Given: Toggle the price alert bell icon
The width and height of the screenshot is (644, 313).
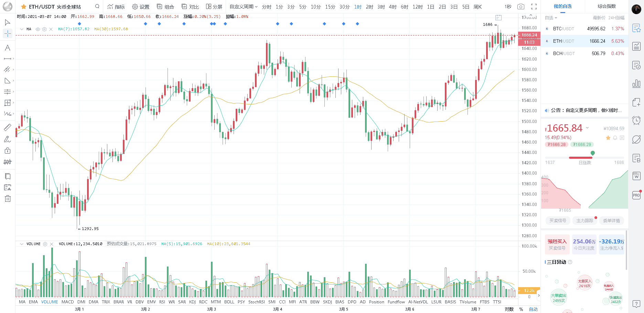Looking at the screenshot, I should pos(615,138).
